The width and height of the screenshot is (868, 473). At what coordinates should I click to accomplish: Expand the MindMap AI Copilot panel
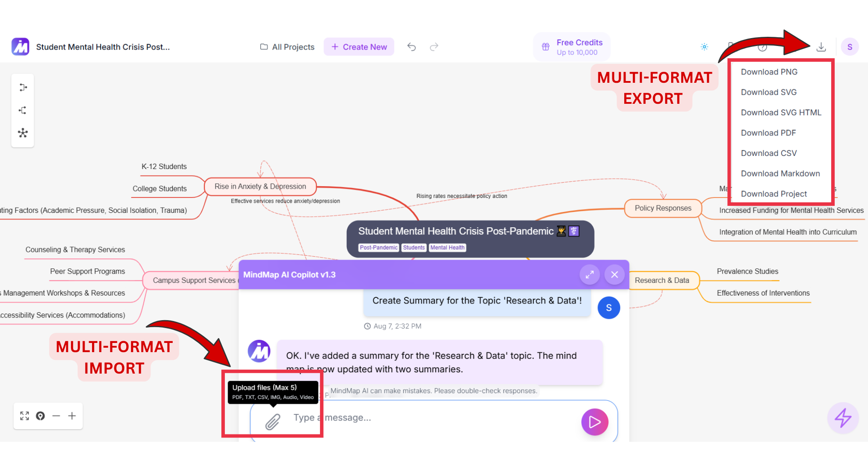[590, 275]
